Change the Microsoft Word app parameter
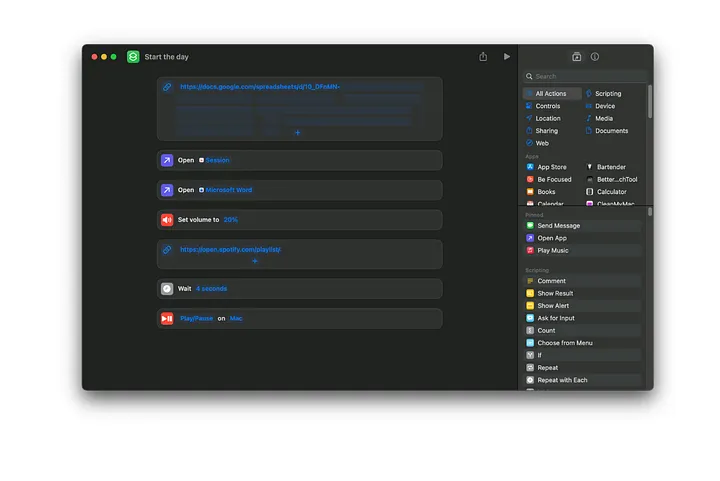The width and height of the screenshot is (720, 481). (x=225, y=190)
